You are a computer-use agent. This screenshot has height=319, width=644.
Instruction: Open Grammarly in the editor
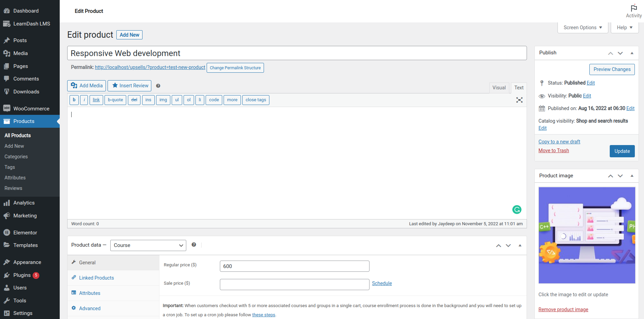[516, 210]
